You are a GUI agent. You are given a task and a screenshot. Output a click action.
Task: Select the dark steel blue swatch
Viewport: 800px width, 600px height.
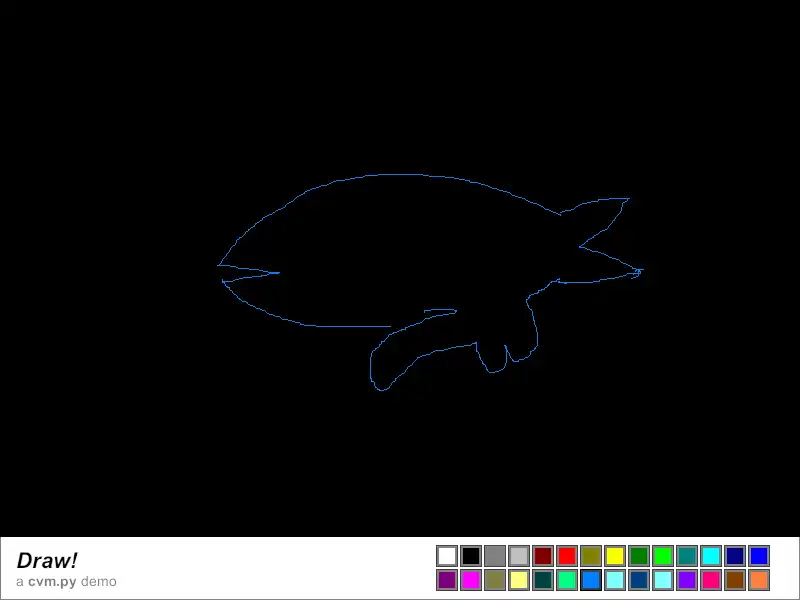[639, 580]
